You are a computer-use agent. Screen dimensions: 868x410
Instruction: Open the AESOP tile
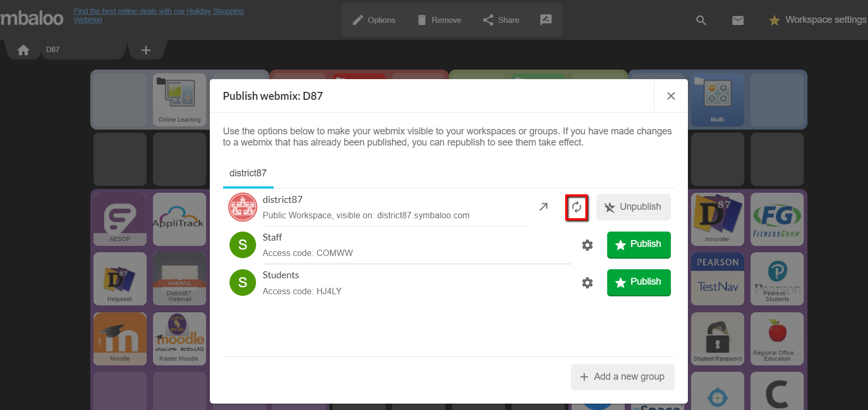120,219
